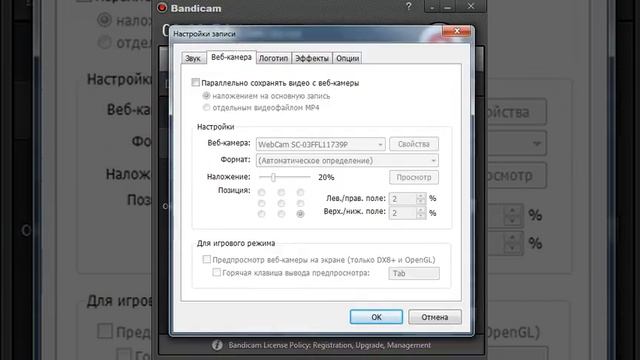Select bottom-center position radio button
Screen dimensions: 640x360
pos(281,214)
